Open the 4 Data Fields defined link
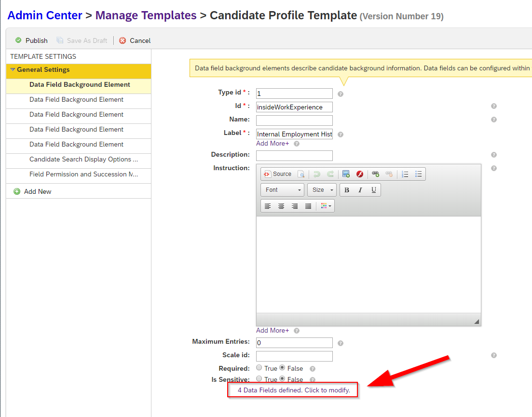This screenshot has height=417, width=532. click(294, 390)
